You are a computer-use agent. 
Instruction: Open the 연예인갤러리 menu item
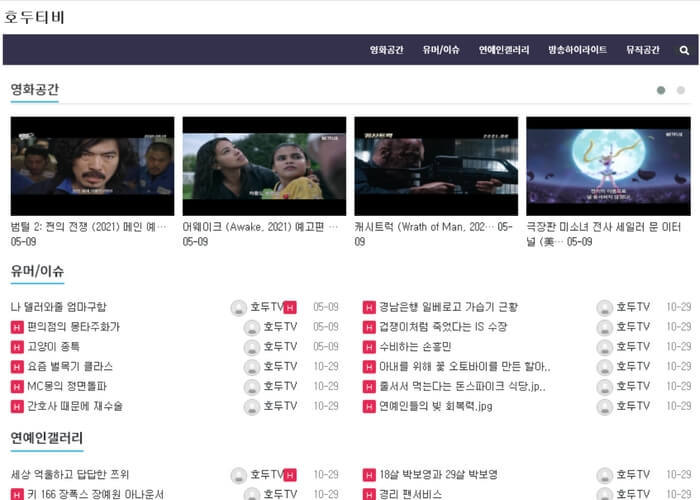coord(504,50)
